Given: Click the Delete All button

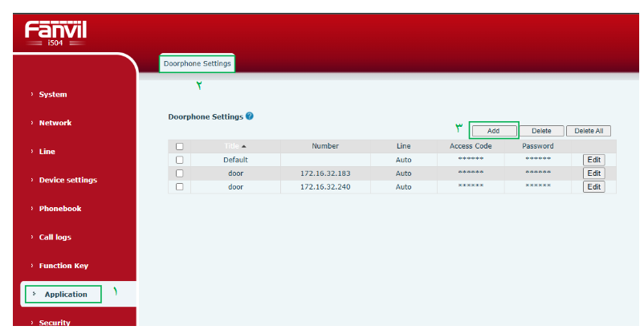Looking at the screenshot, I should pos(589,131).
